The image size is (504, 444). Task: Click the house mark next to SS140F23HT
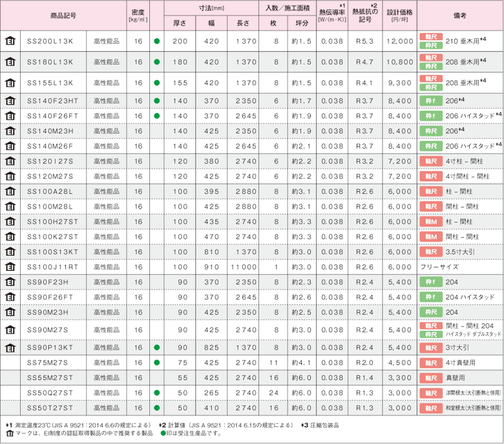pos(10,101)
